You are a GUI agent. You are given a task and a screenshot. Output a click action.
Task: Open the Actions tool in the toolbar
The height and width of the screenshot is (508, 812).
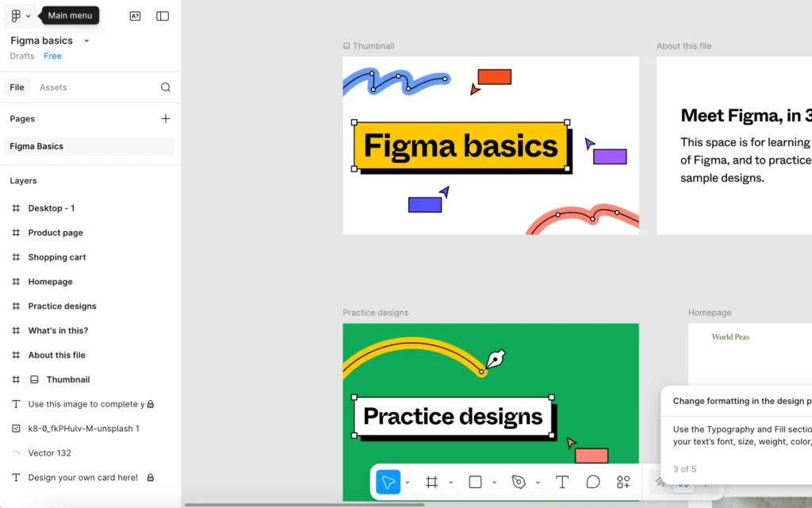pyautogui.click(x=623, y=482)
